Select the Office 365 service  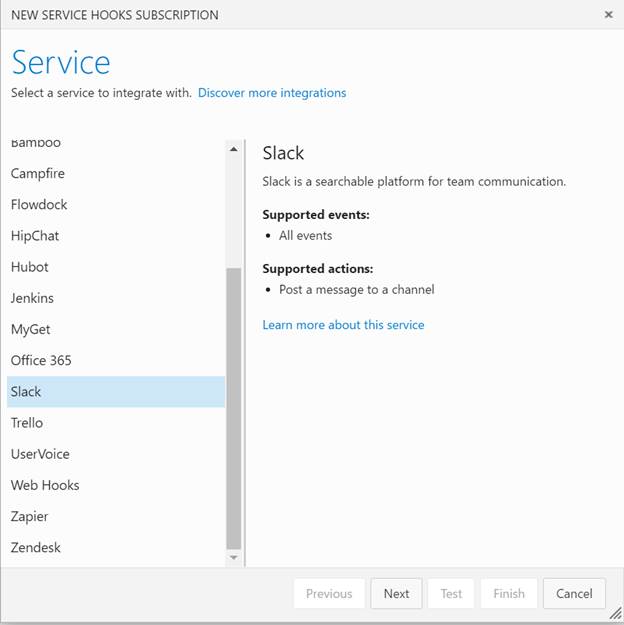click(41, 360)
